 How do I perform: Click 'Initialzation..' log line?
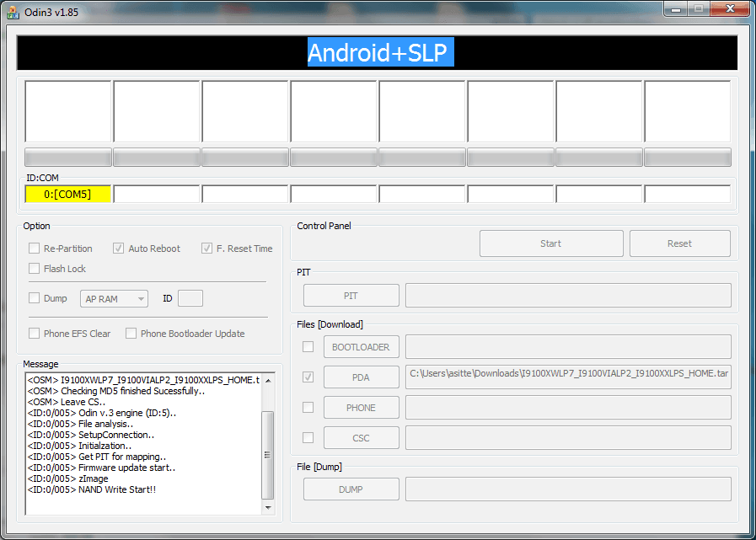pos(79,446)
